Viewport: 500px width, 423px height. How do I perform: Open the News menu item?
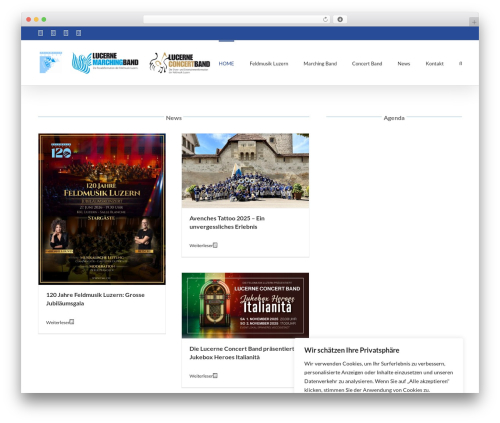click(404, 63)
